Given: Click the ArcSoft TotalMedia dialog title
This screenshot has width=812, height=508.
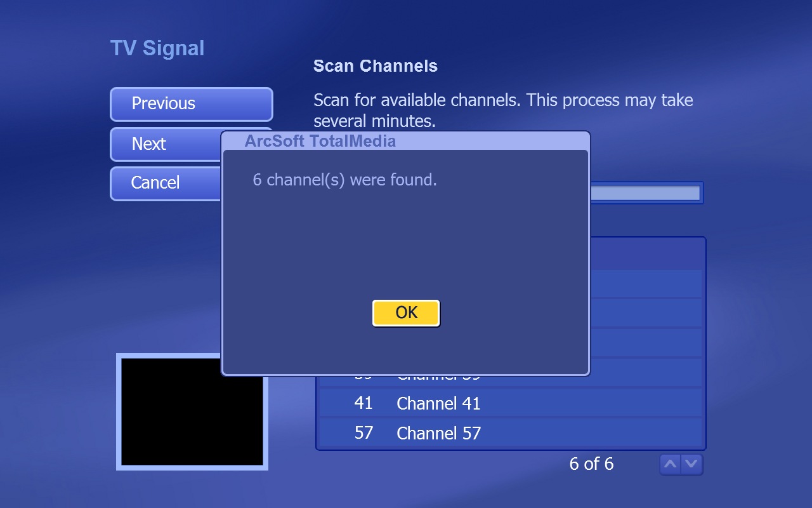Looking at the screenshot, I should pyautogui.click(x=320, y=141).
